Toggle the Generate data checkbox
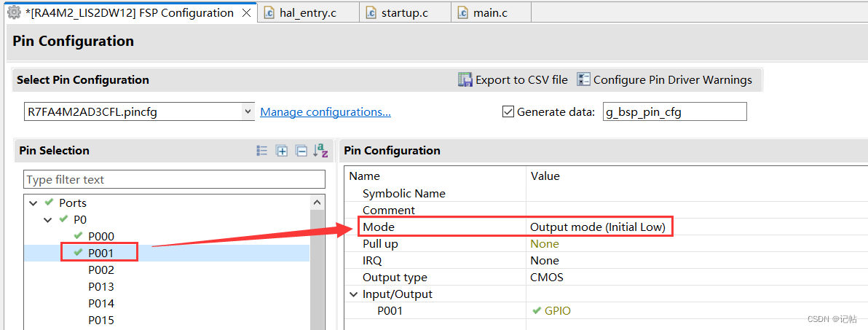This screenshot has width=868, height=330. click(509, 112)
